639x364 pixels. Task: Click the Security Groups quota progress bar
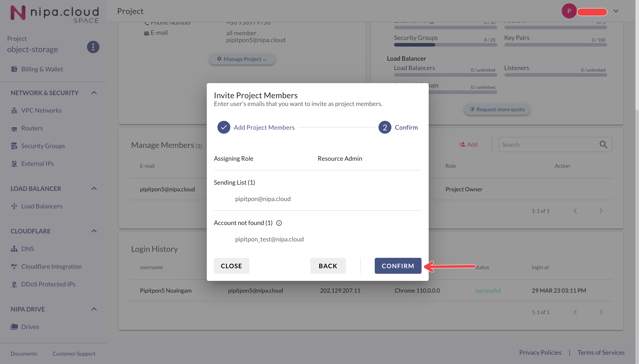tap(445, 45)
